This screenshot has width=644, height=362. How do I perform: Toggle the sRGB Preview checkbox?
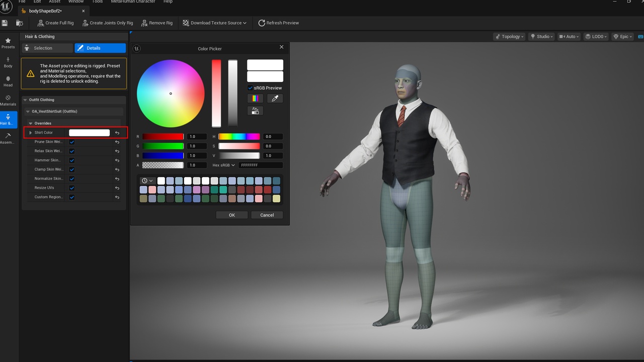[250, 88]
